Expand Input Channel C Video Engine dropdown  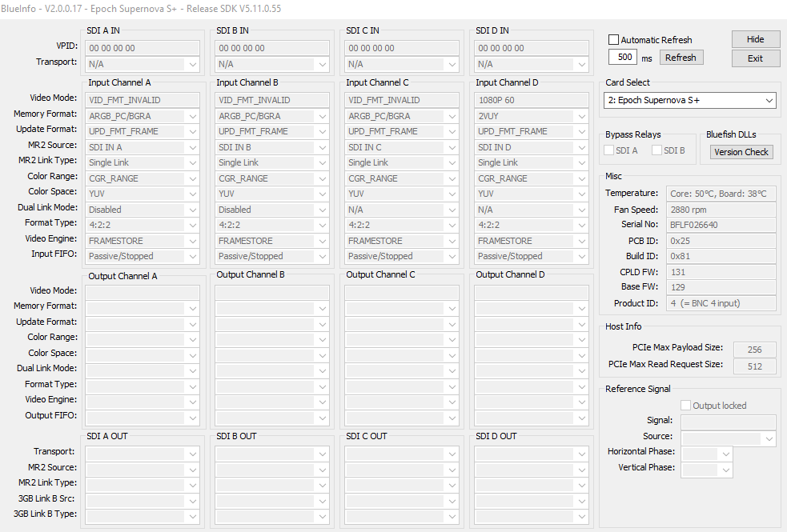point(450,241)
